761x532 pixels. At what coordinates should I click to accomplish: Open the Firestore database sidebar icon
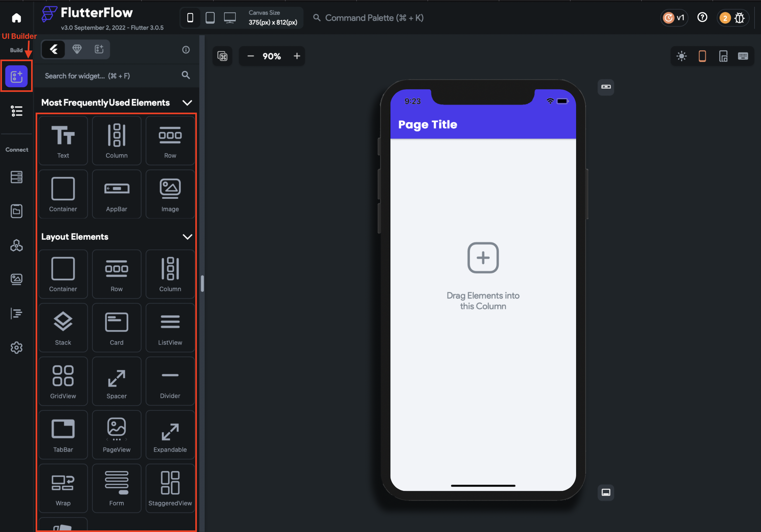pyautogui.click(x=16, y=177)
